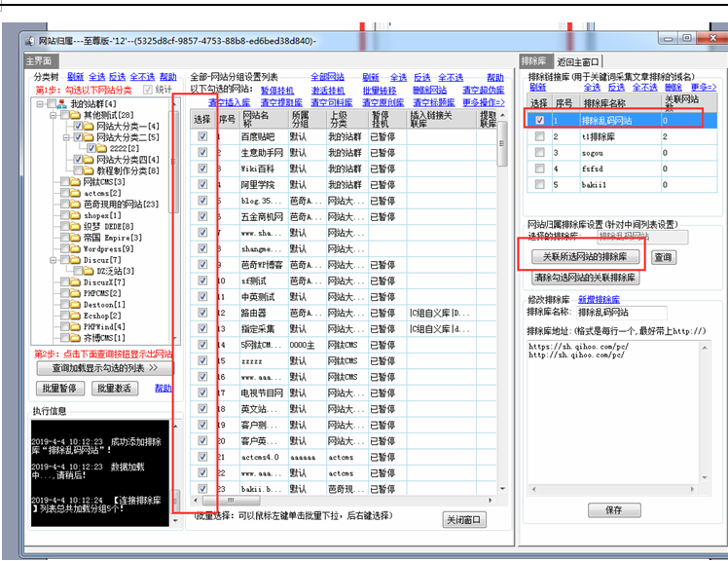Click the 所属分组 column header
728x561 pixels.
tap(308, 120)
